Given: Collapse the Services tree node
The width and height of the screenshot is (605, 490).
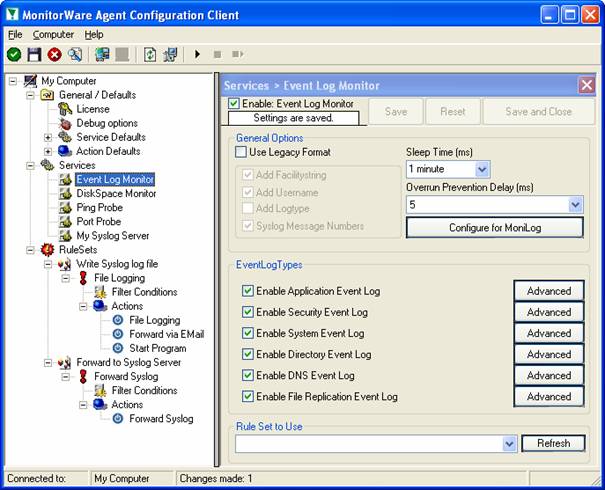Looking at the screenshot, I should pos(30,166).
